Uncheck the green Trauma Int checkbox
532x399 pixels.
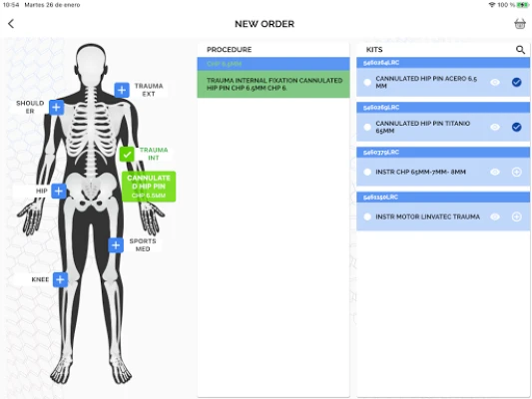click(x=127, y=155)
